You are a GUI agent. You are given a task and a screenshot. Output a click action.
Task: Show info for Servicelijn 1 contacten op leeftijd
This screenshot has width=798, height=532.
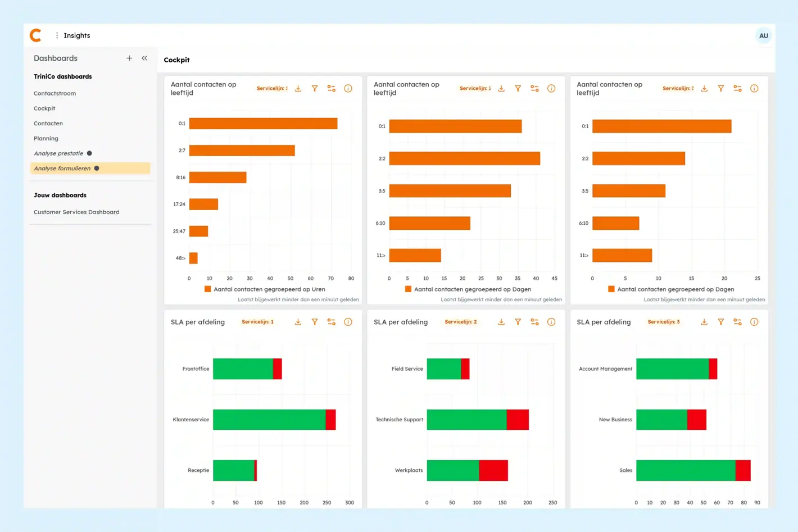[348, 89]
